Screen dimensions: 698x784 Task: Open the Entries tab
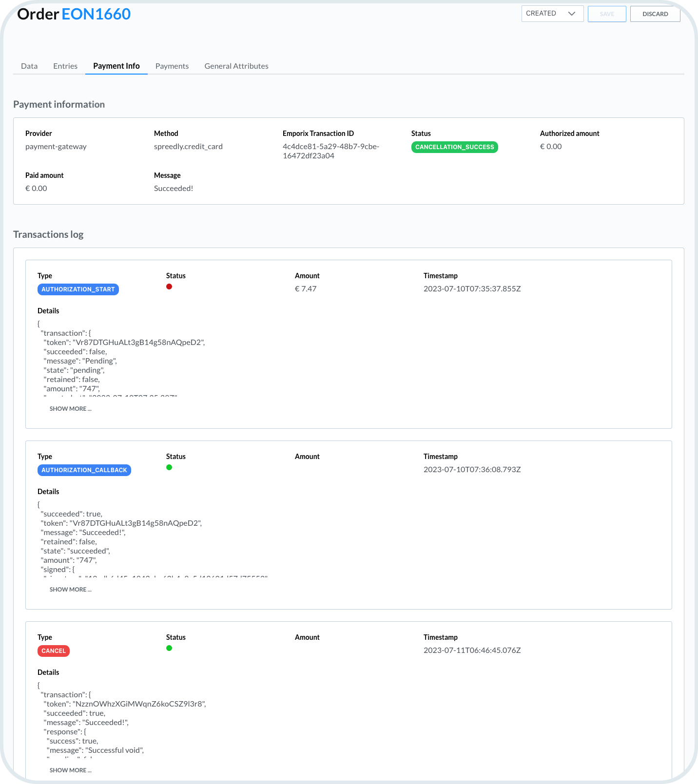(x=65, y=66)
